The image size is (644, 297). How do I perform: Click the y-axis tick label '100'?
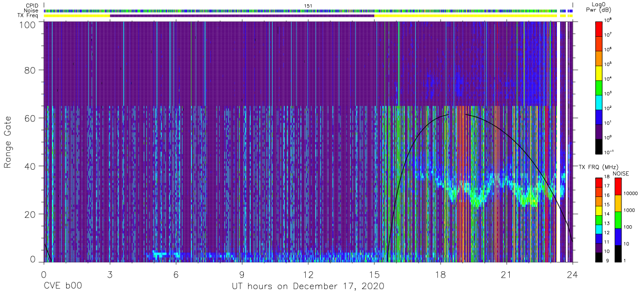[x=29, y=25]
